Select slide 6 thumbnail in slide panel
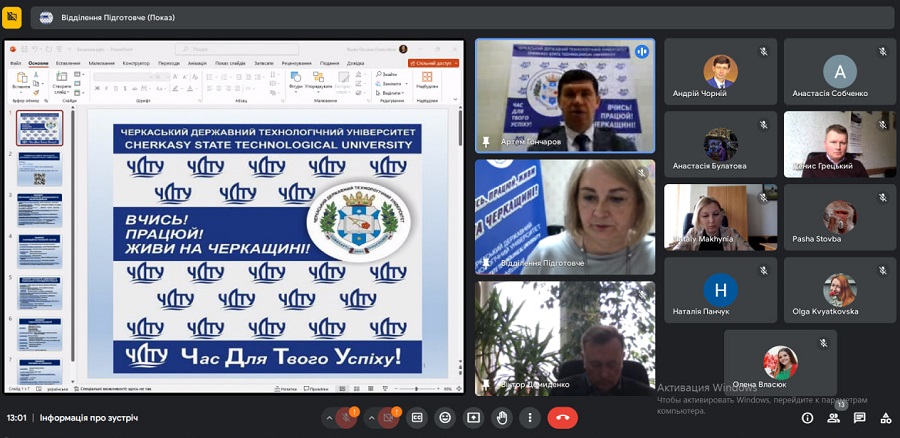The height and width of the screenshot is (438, 900). (40, 334)
